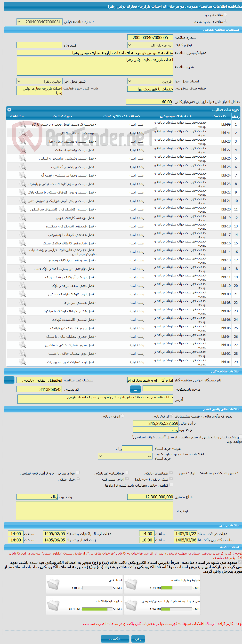
Task: Open view icon for row bld-19
Action: click(23, 218)
